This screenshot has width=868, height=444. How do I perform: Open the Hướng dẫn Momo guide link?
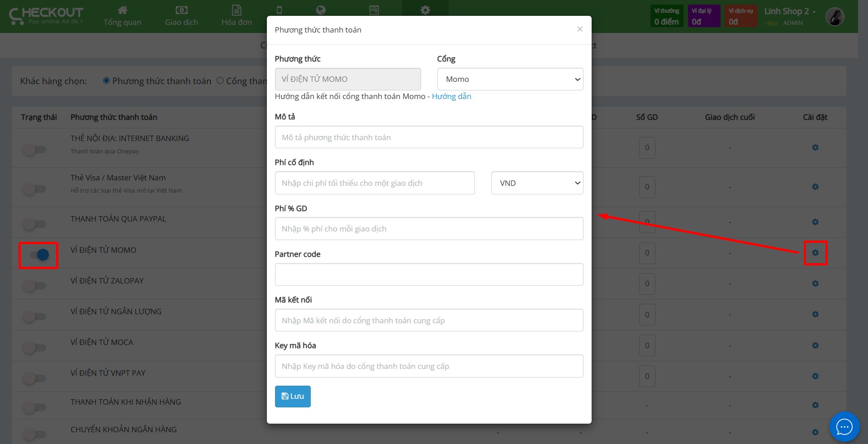point(451,96)
